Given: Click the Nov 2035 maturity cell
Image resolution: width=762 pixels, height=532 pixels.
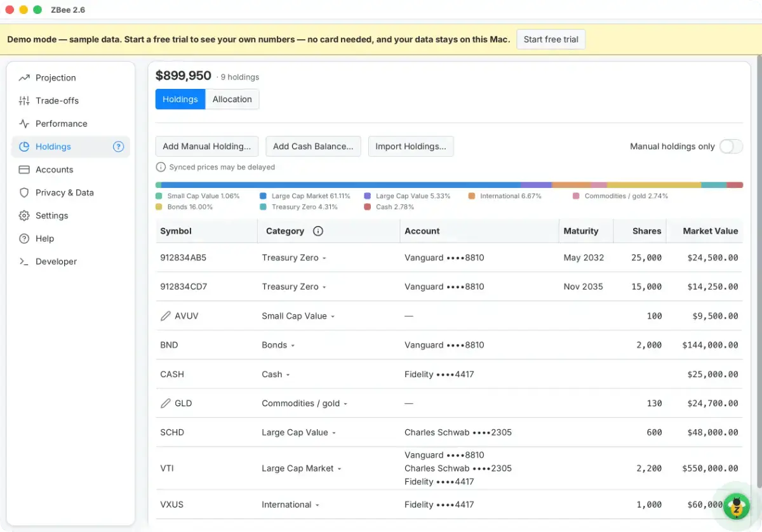Looking at the screenshot, I should tap(583, 287).
